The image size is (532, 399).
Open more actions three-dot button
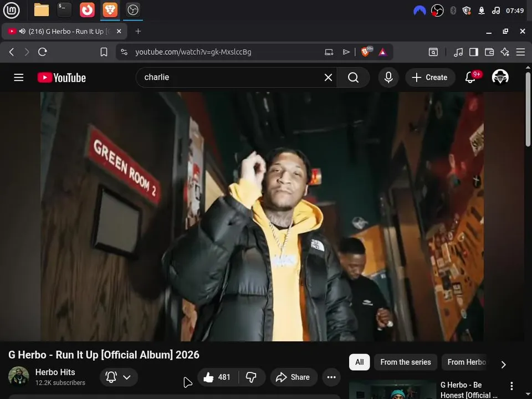point(331,377)
